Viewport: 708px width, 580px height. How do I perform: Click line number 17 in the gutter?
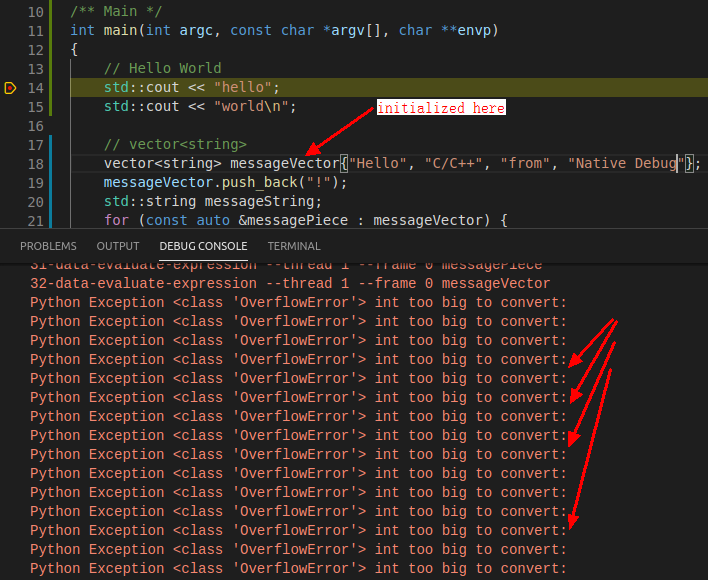point(36,144)
